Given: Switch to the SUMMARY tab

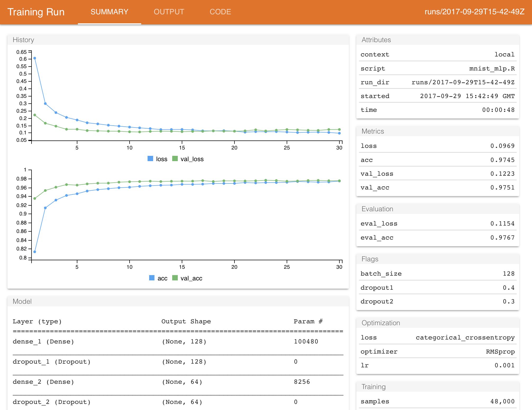Looking at the screenshot, I should coord(109,12).
